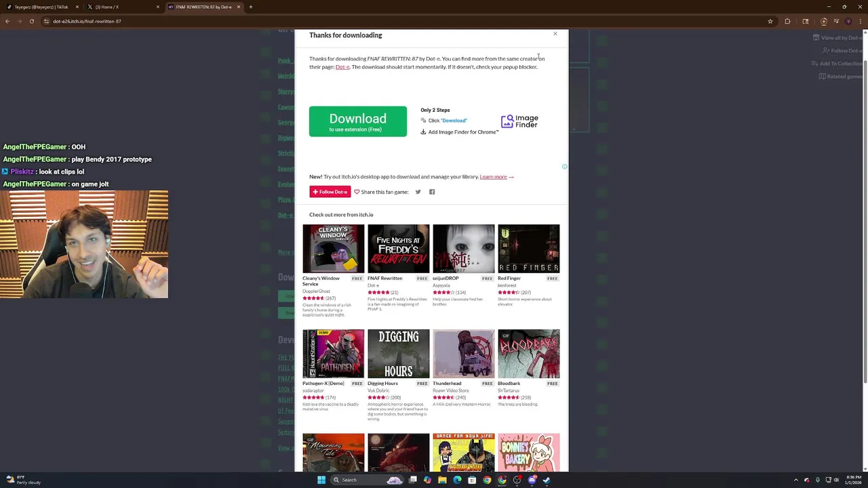The image size is (868, 488).
Task: Click the Digging Hours title link
Action: point(382,384)
